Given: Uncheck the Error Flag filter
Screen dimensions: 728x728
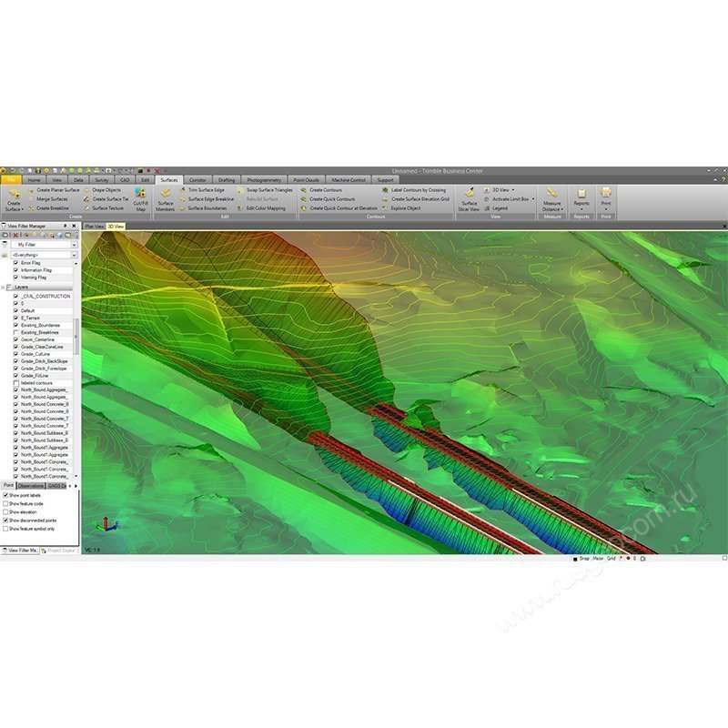Looking at the screenshot, I should (x=15, y=262).
